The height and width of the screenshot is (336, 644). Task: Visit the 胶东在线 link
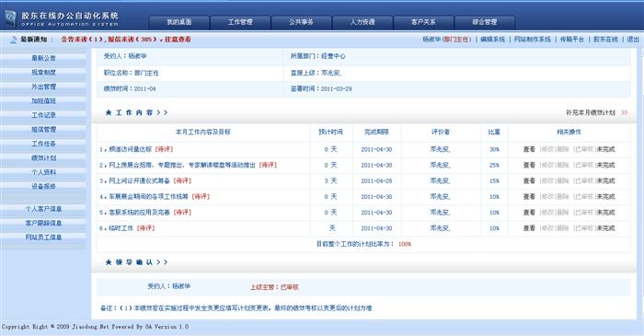[x=605, y=40]
